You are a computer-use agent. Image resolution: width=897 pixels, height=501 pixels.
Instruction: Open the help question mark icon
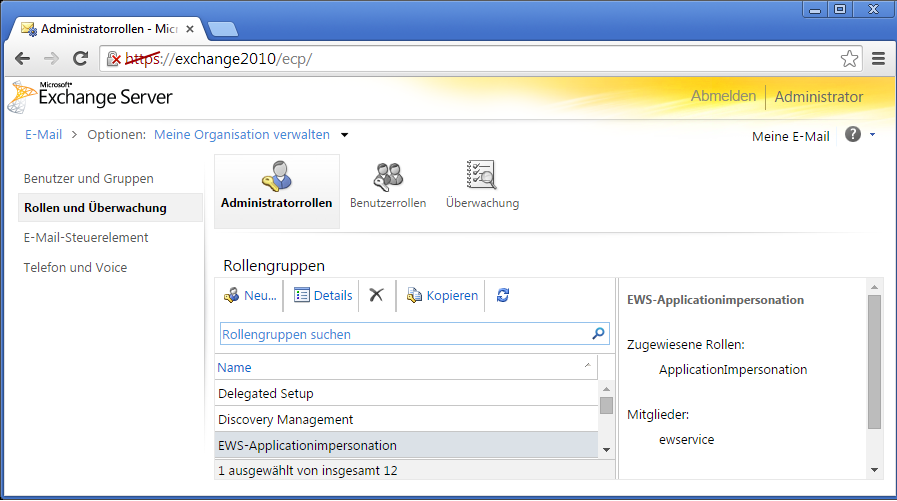pos(853,134)
